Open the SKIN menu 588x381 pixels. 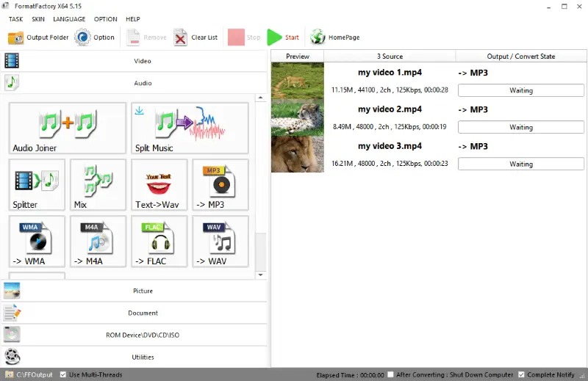click(38, 19)
